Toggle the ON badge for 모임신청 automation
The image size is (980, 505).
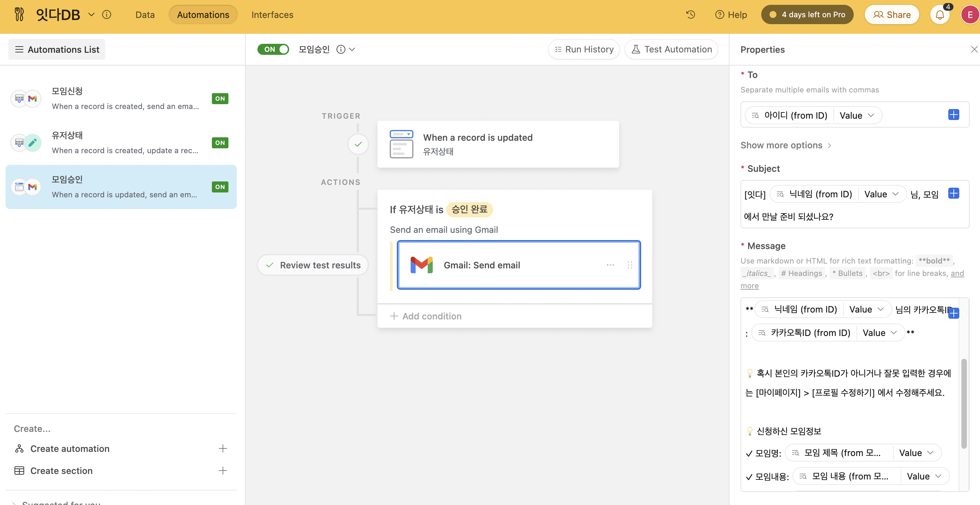(220, 99)
